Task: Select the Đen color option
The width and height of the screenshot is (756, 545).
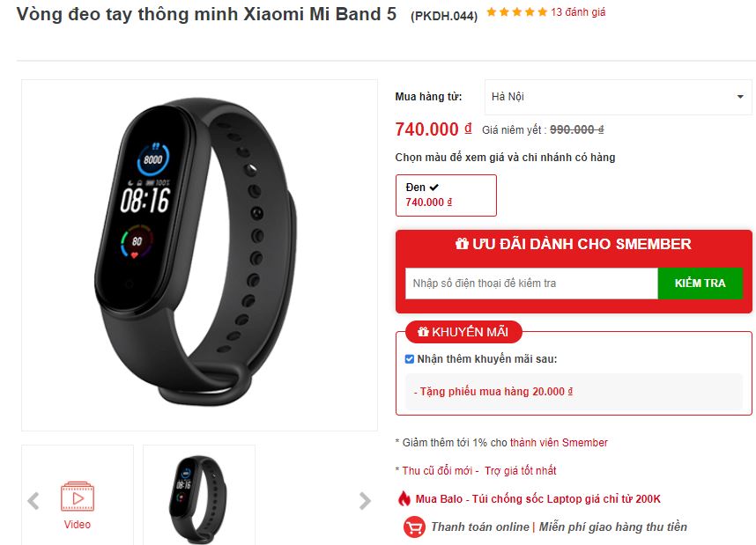Action: click(x=446, y=195)
